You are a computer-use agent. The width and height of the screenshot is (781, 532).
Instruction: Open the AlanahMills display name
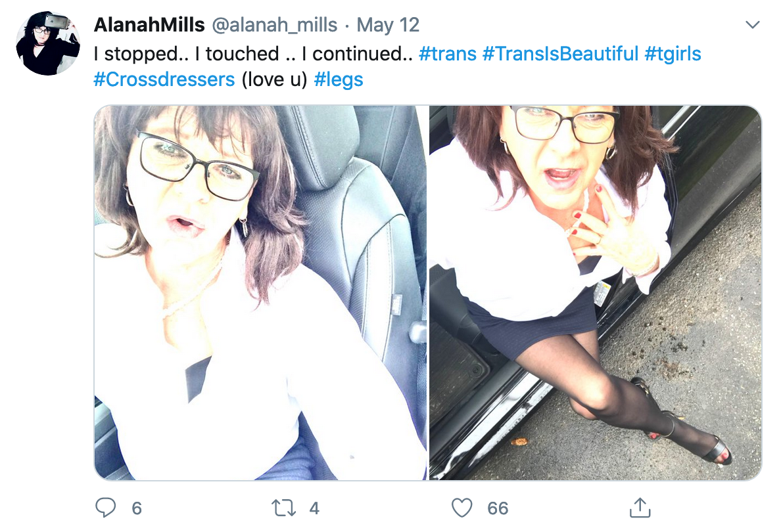tap(149, 25)
